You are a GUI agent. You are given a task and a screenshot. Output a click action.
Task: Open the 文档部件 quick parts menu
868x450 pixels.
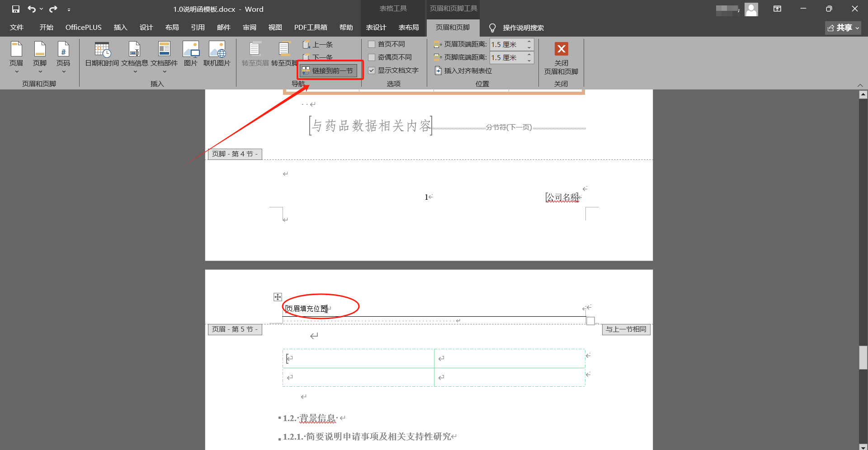point(164,57)
